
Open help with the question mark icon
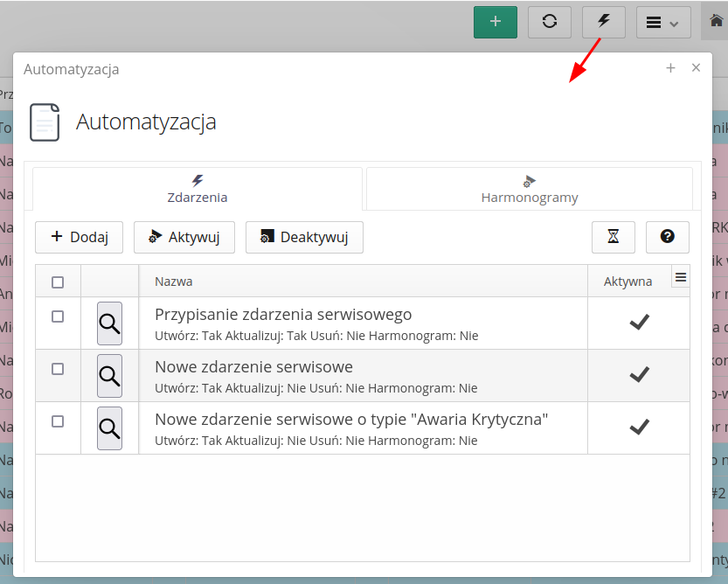tap(668, 237)
